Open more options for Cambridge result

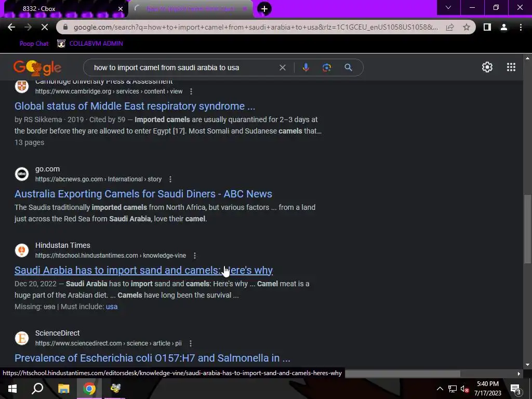click(x=191, y=91)
